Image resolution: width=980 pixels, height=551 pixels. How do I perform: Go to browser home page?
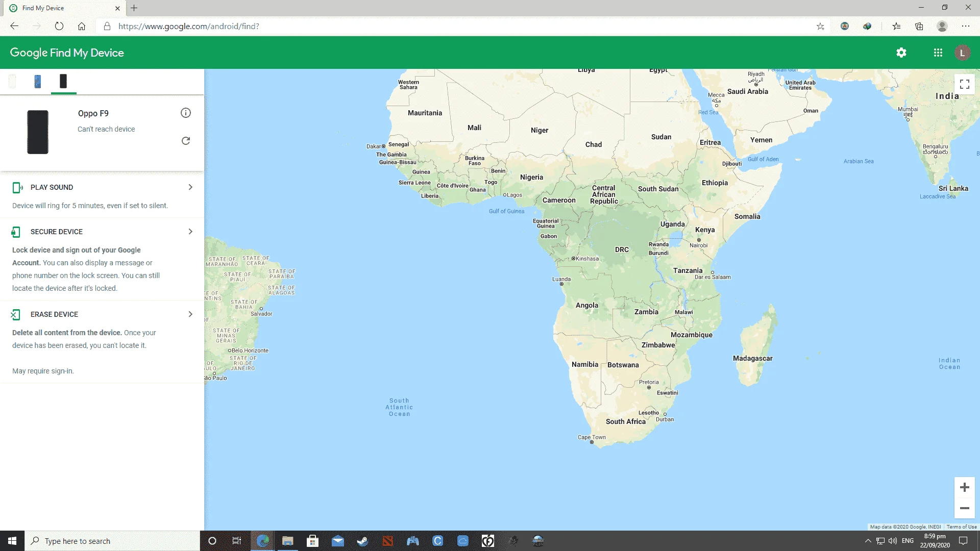pyautogui.click(x=82, y=26)
